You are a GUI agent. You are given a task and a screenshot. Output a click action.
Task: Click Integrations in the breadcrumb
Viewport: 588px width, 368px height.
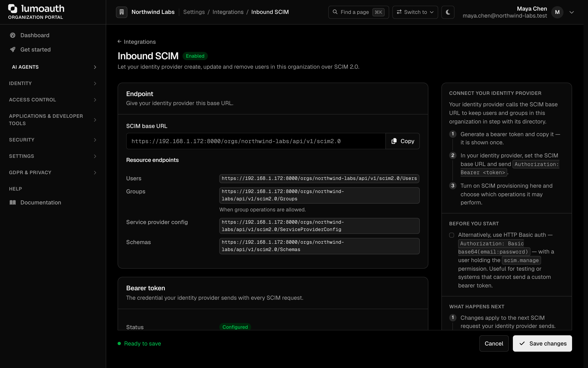[228, 12]
